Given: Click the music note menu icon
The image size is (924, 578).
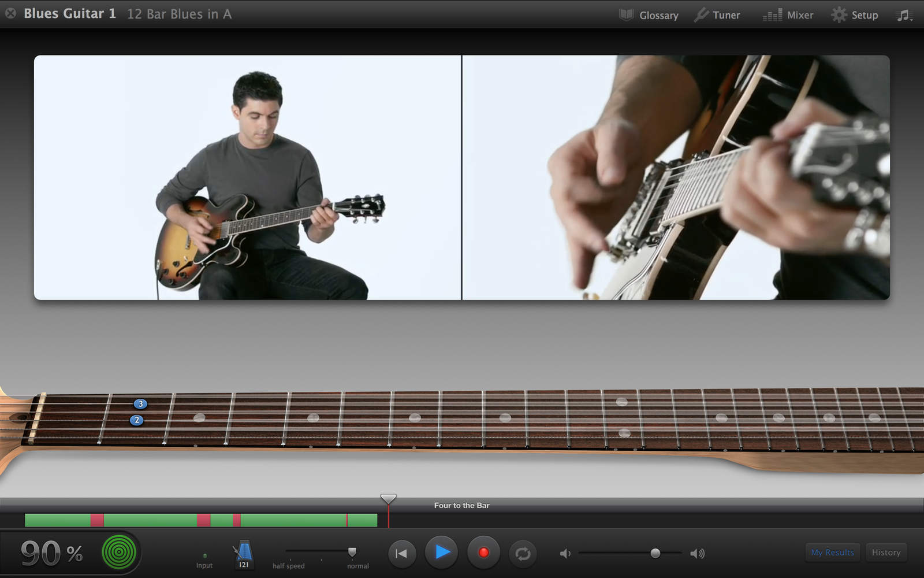Looking at the screenshot, I should point(904,15).
